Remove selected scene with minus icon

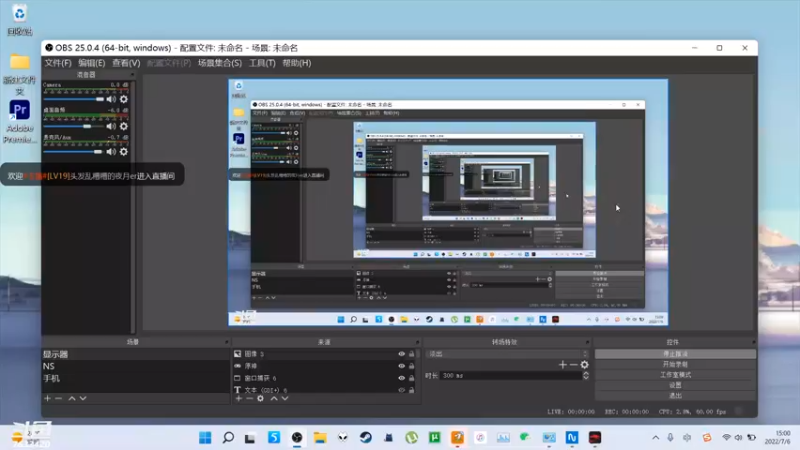coord(59,398)
